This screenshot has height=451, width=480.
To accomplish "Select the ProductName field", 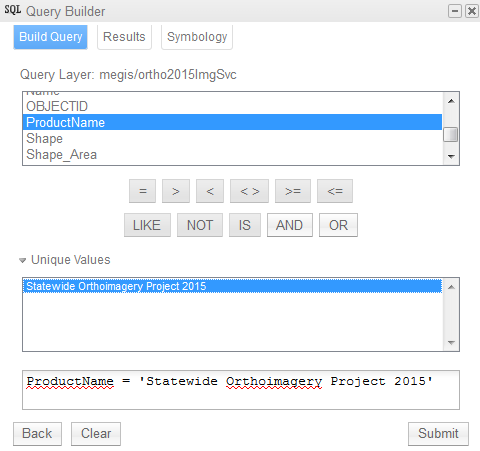I will click(x=232, y=122).
